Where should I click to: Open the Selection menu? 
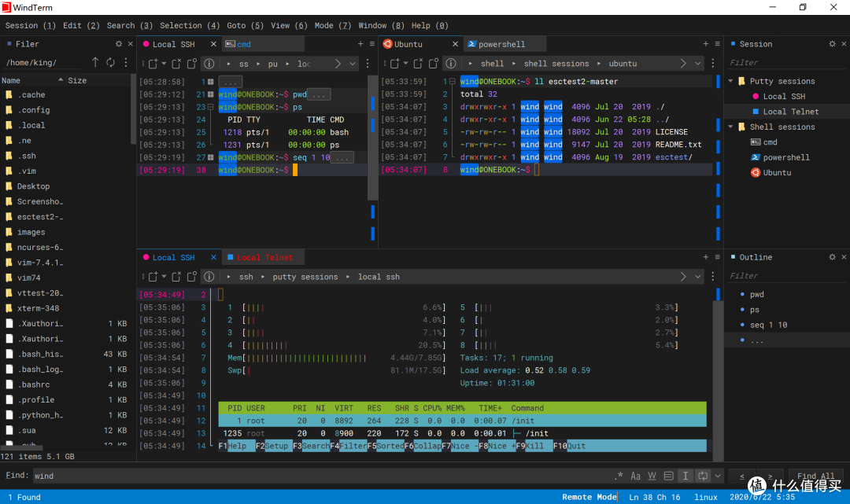pyautogui.click(x=189, y=25)
